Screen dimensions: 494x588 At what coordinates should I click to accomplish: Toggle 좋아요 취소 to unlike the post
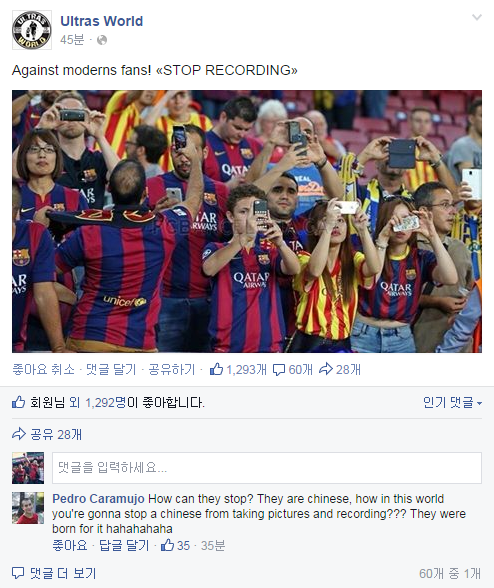click(44, 369)
